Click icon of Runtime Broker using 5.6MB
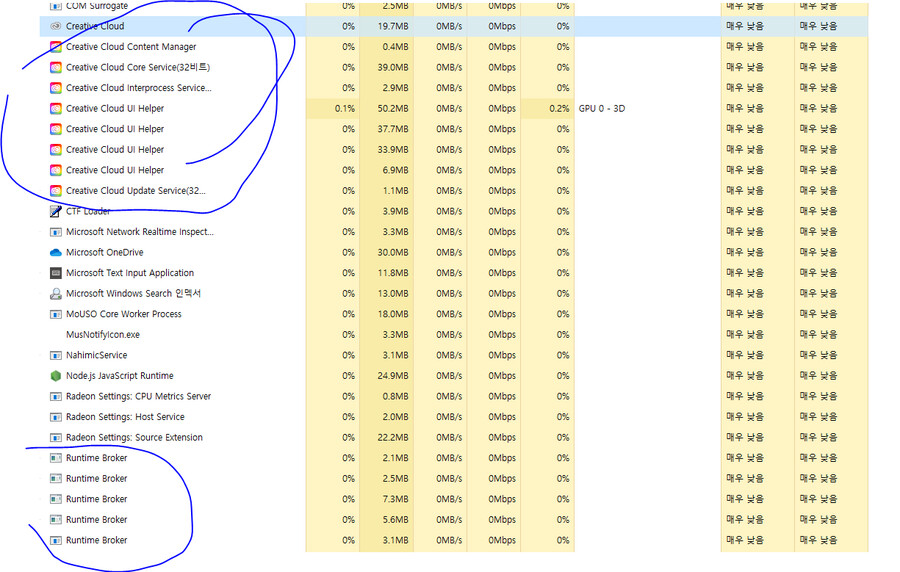 [x=56, y=520]
